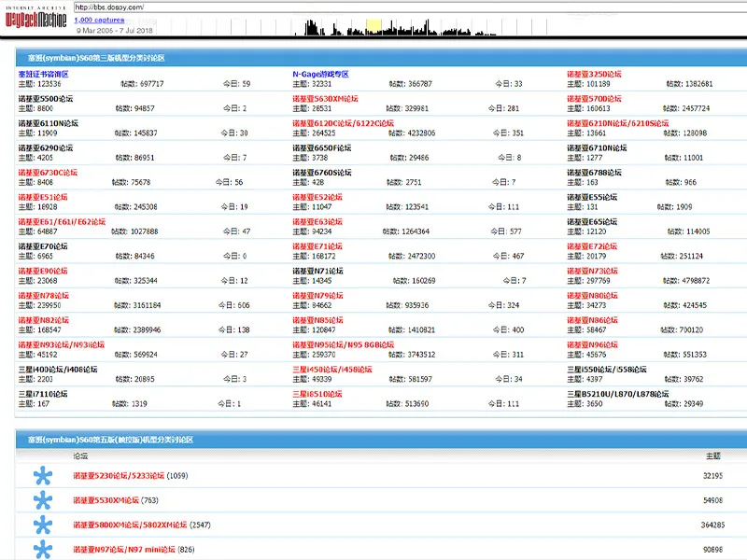Open the Nokia 6650F forum

(322, 148)
